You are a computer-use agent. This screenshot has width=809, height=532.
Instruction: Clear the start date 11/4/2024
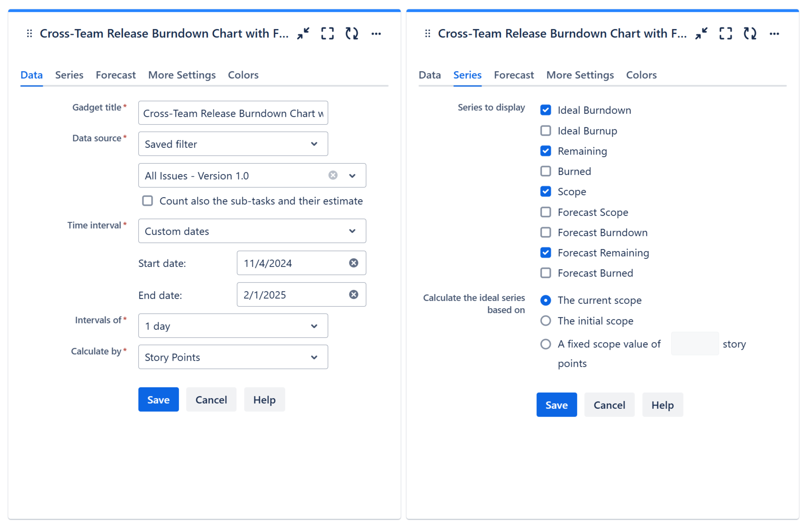click(x=353, y=263)
